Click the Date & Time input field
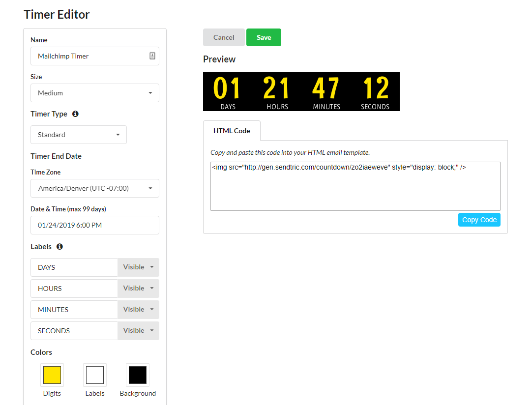Image resolution: width=532 pixels, height=405 pixels. tap(95, 225)
